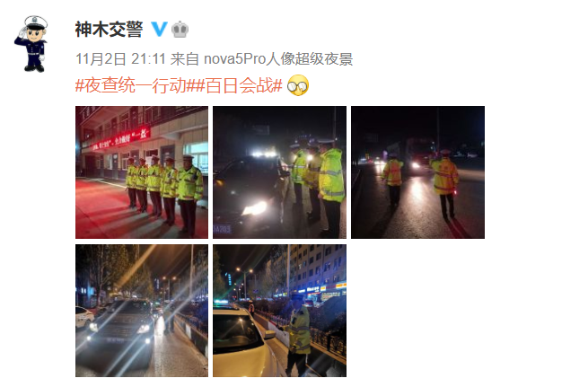Open photo of two officers on dark road
The width and height of the screenshot is (588, 387).
point(417,172)
